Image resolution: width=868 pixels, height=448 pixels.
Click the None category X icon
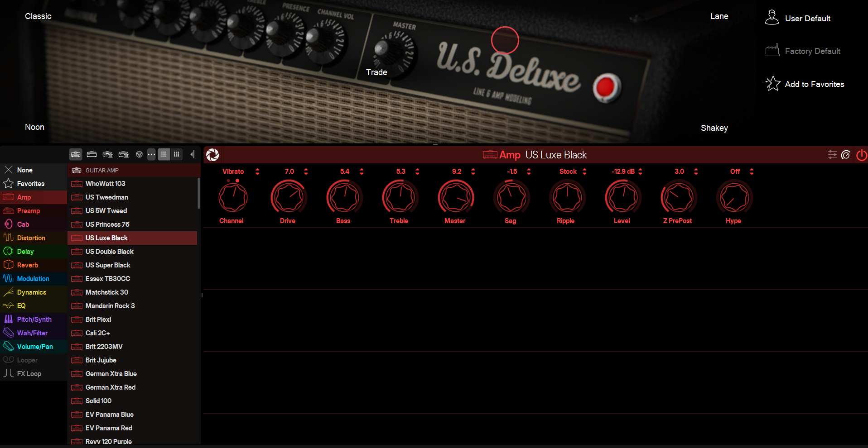8,170
